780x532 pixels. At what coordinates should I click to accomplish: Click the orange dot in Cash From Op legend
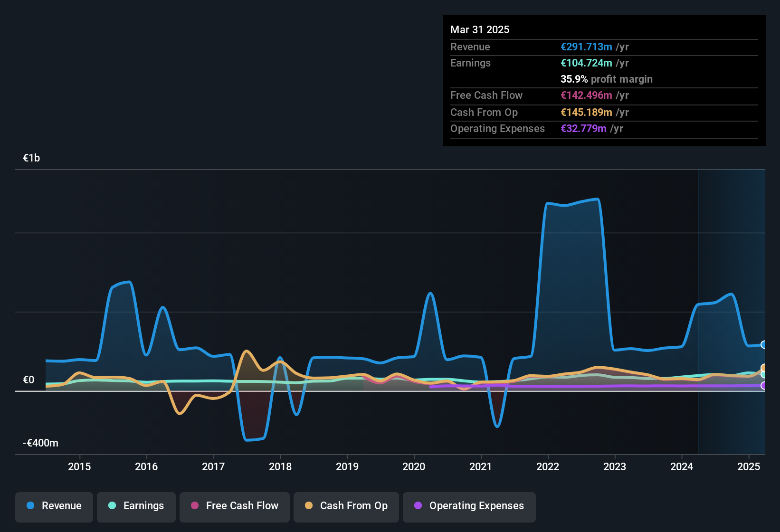(309, 505)
